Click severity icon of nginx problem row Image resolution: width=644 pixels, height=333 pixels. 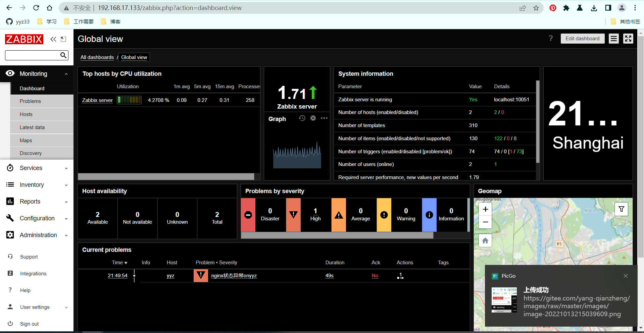[201, 276]
